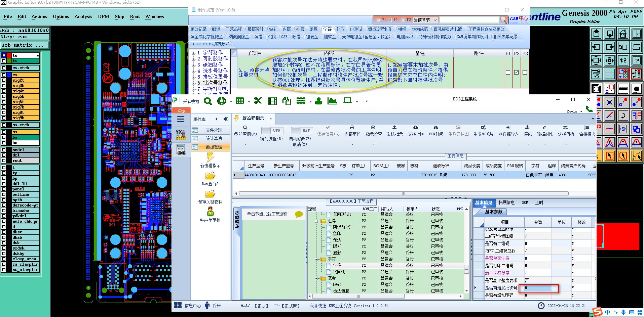Open the Nope单审核 person icon
This screenshot has height=317, width=644.
click(x=210, y=212)
